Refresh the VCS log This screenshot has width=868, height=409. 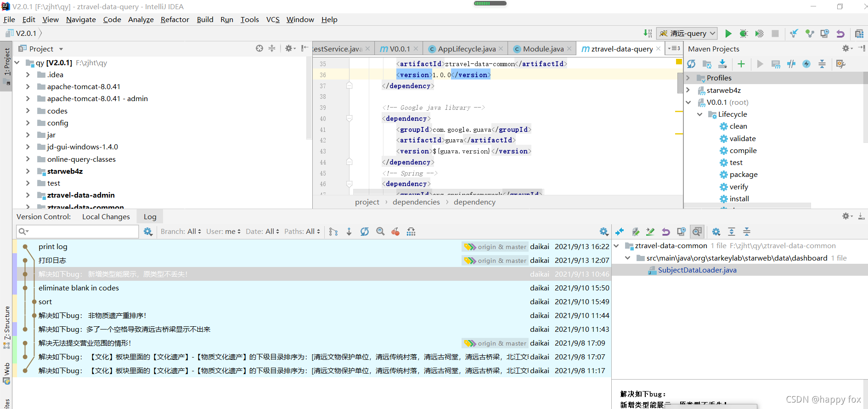[365, 232]
